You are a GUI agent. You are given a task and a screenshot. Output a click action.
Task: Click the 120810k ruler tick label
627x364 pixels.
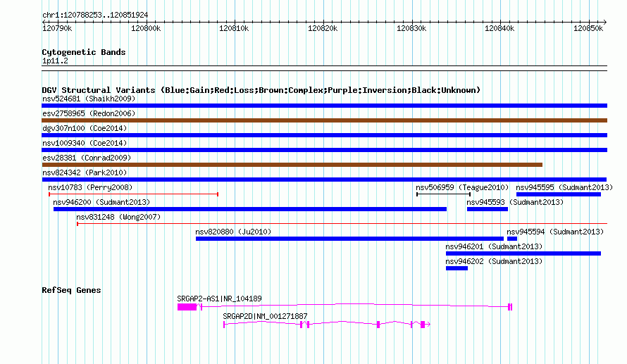point(234,28)
